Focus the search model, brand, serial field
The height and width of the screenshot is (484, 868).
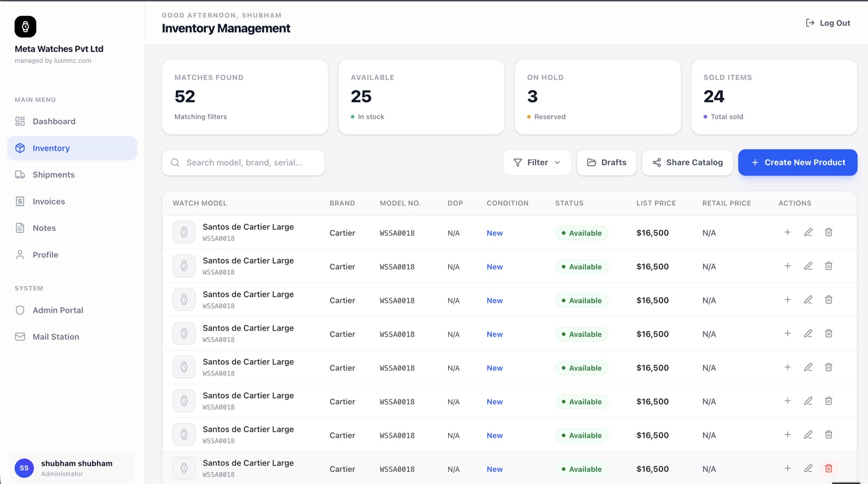pyautogui.click(x=244, y=163)
